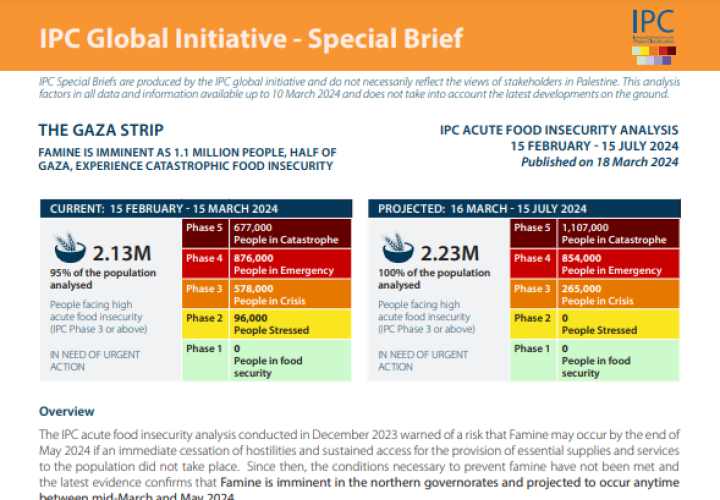Click 'Published on 18 March 2024' text
This screenshot has width=720, height=500.
point(599,162)
